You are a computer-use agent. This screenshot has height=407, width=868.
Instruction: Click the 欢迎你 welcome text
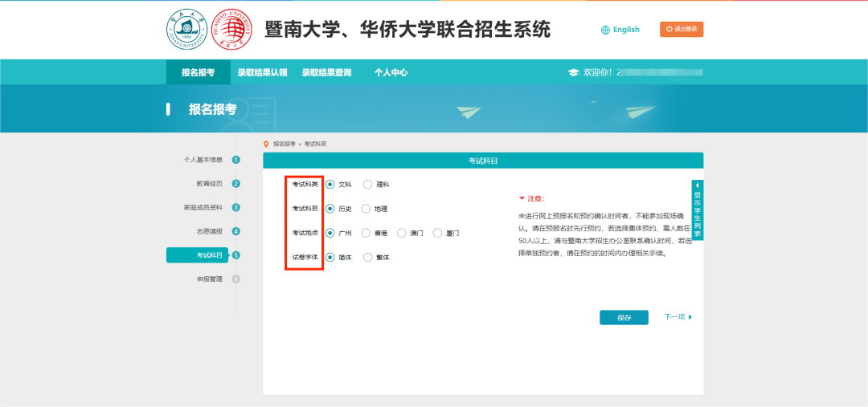(598, 72)
